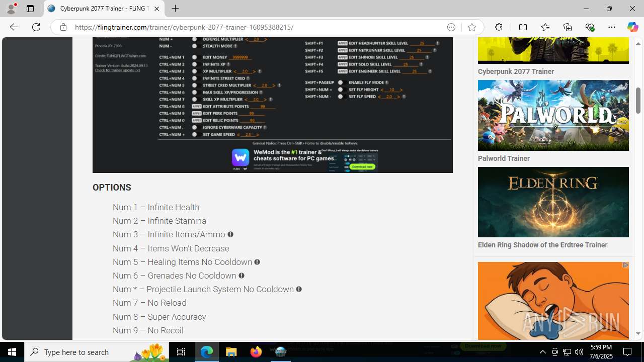Click the scrollbar down arrow
The width and height of the screenshot is (644, 362).
tap(638, 334)
